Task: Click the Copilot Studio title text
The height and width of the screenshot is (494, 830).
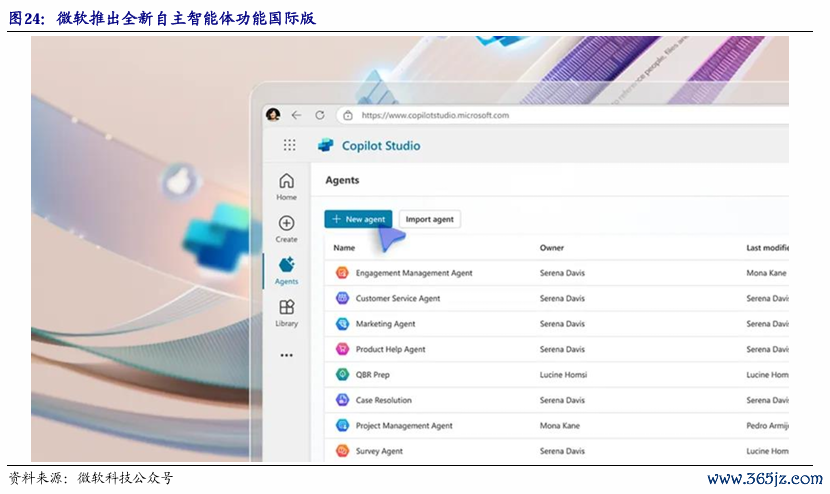Action: point(381,146)
